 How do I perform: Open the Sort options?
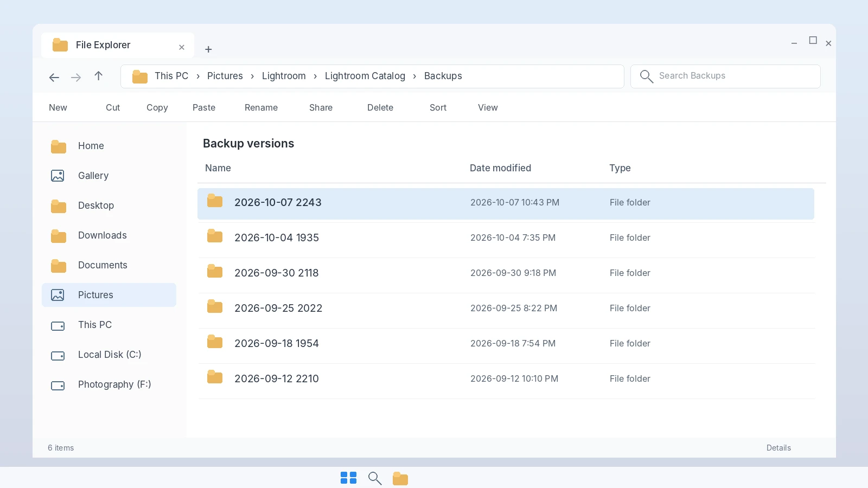[x=438, y=107]
